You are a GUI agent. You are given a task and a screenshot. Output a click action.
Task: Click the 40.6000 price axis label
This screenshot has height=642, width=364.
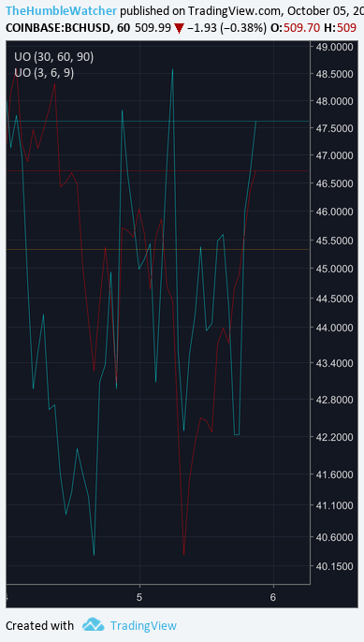pyautogui.click(x=334, y=537)
